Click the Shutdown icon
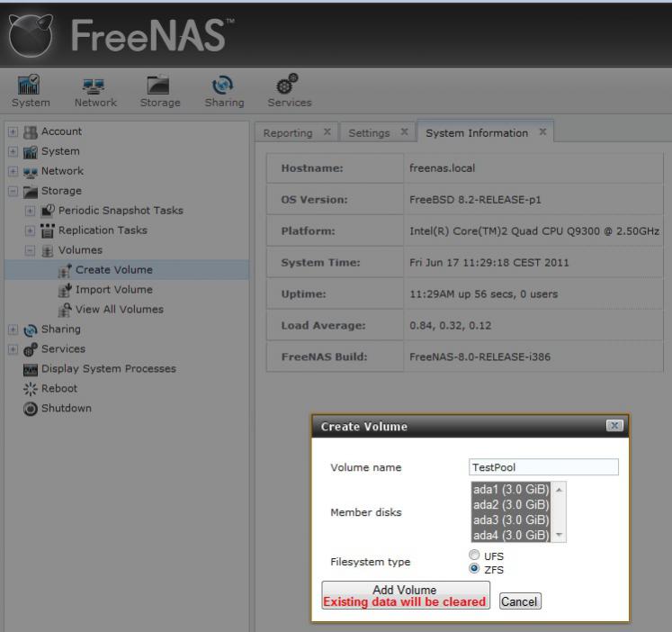 tap(30, 409)
